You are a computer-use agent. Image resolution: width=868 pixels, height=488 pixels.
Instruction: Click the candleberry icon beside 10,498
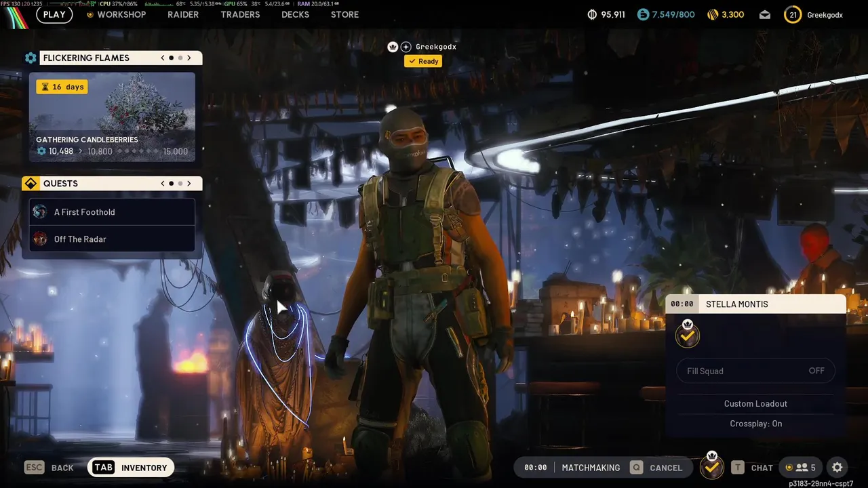[x=41, y=151]
